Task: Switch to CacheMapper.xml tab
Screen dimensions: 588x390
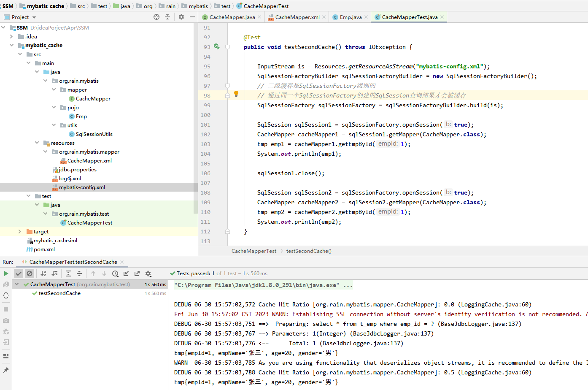Action: click(297, 17)
